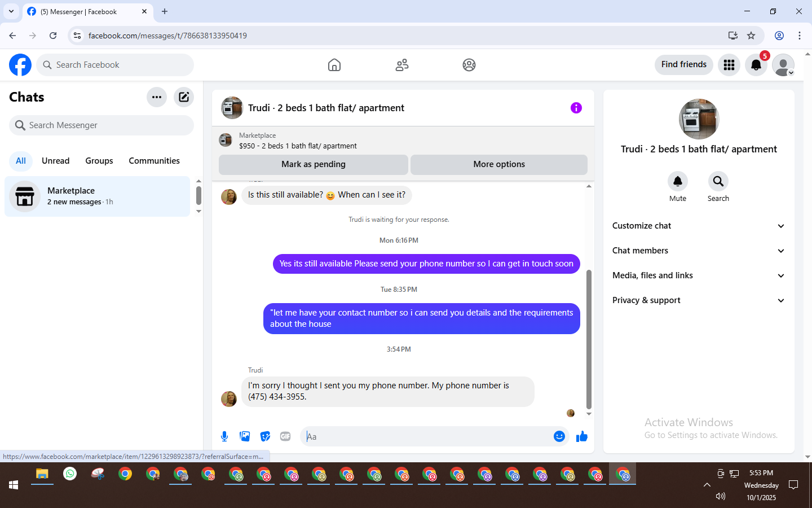
Task: Open the tab search dropdown arrow
Action: tap(11, 11)
